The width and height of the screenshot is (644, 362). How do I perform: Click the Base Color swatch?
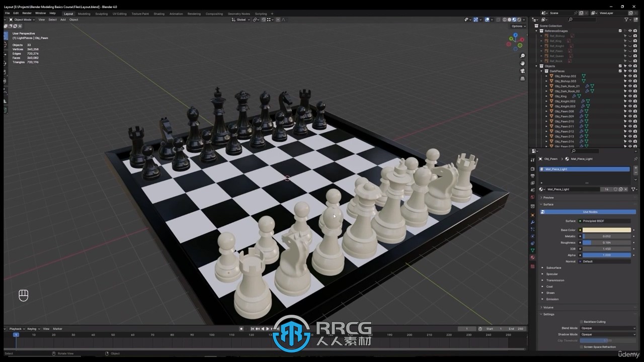pyautogui.click(x=606, y=230)
